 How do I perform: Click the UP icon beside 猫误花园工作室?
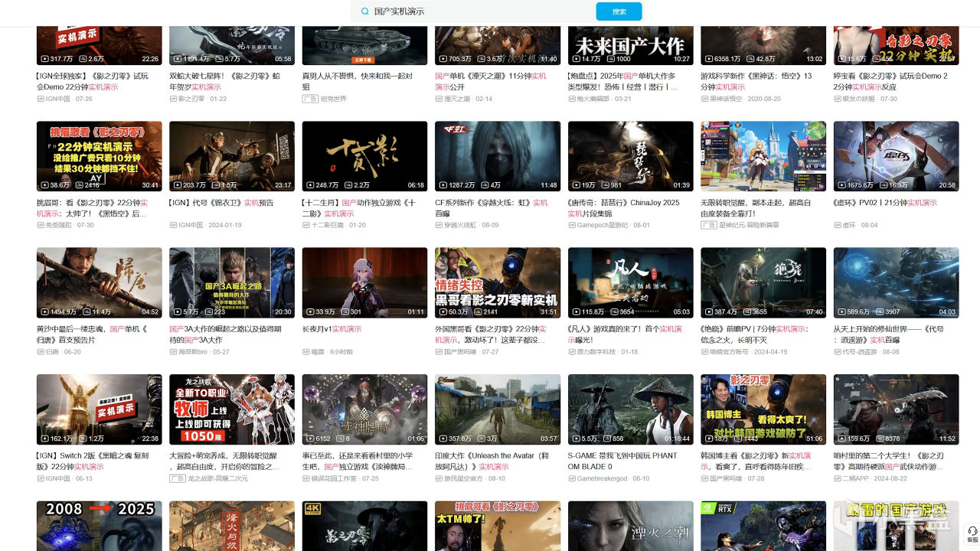pos(306,478)
